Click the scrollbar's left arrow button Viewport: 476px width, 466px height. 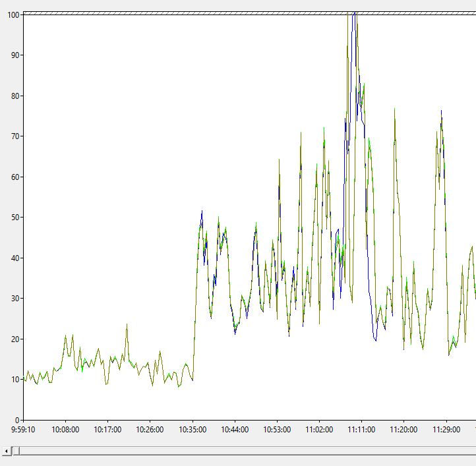coord(7,451)
